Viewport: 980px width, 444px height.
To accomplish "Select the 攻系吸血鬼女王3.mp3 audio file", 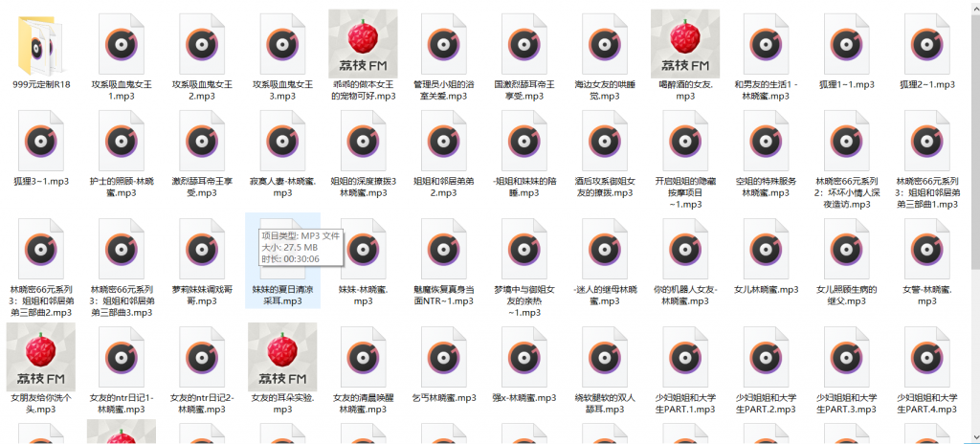I will tap(282, 43).
